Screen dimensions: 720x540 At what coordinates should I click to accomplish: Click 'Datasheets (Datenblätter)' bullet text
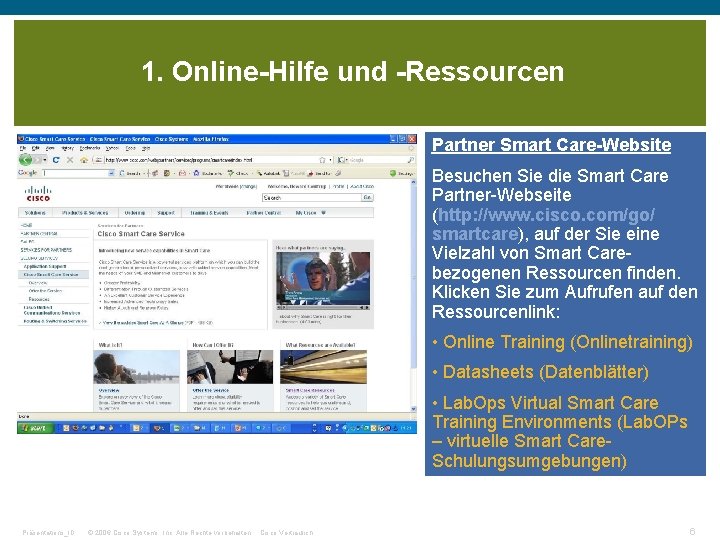click(546, 372)
